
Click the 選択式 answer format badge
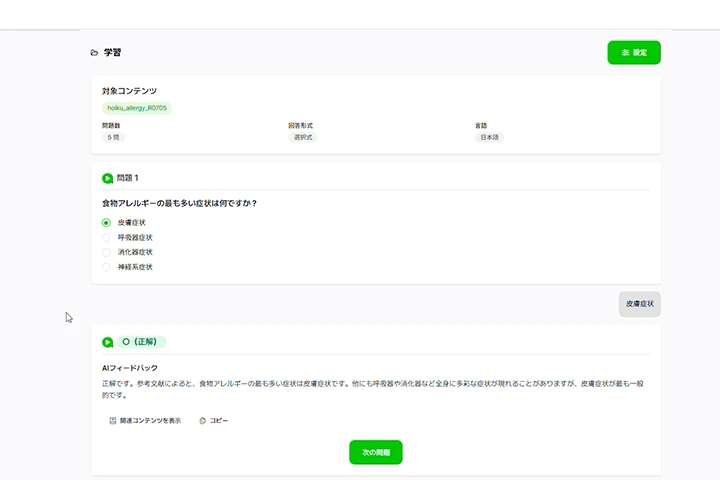coord(303,137)
